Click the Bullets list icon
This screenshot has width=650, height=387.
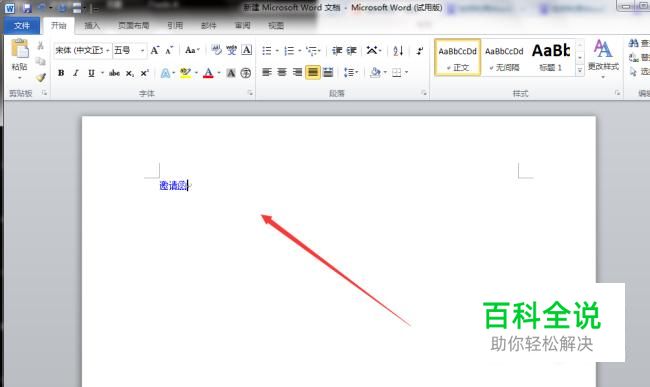point(267,51)
